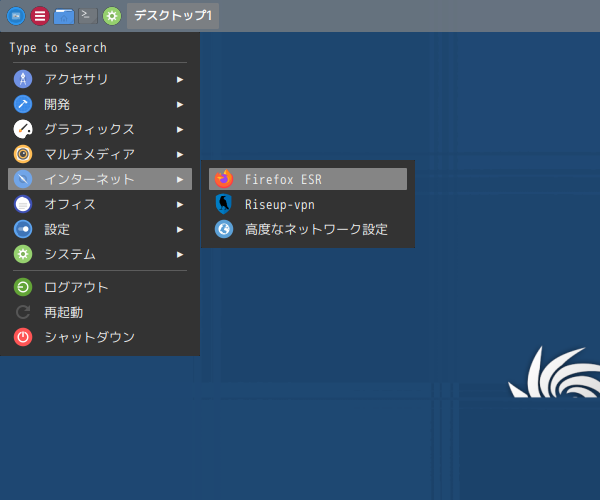
Task: Choose 再起動 to restart
Action: [100, 312]
